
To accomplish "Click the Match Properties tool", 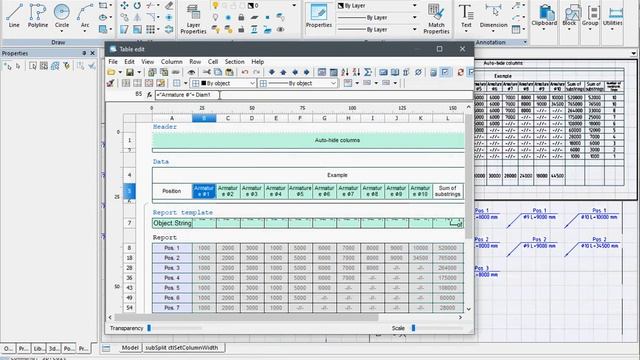I will coord(436,18).
